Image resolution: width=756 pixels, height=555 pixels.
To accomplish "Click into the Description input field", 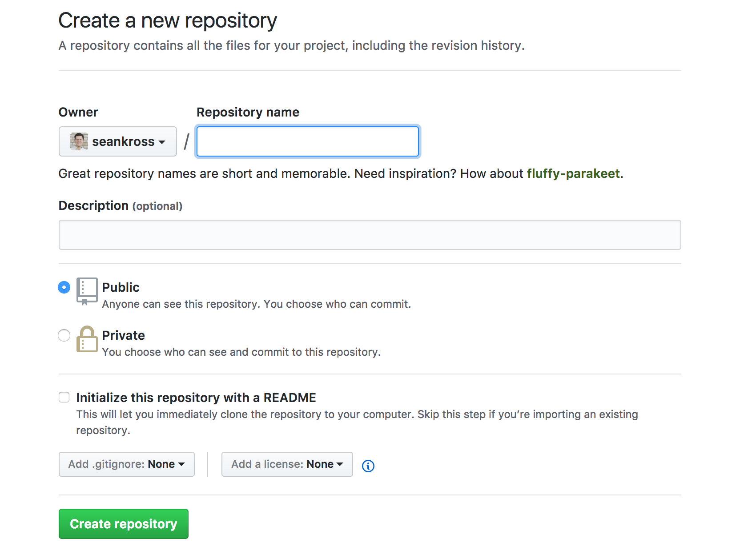I will [370, 235].
